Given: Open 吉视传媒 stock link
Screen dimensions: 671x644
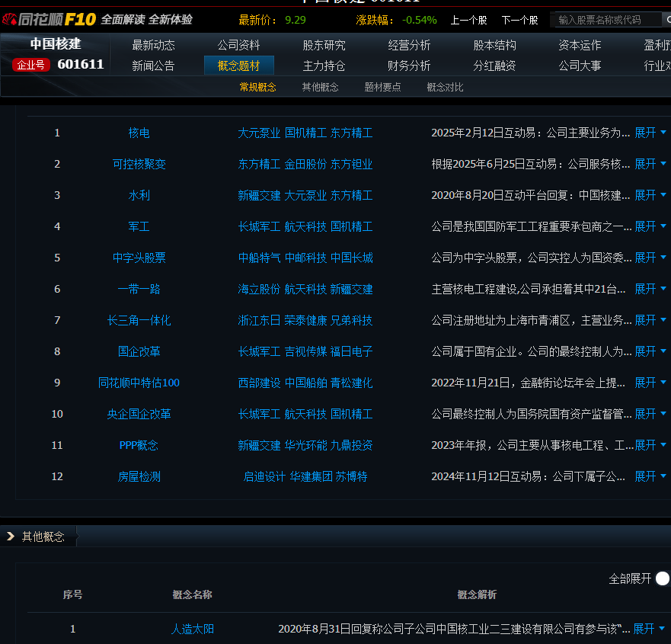Looking at the screenshot, I should coord(305,351).
